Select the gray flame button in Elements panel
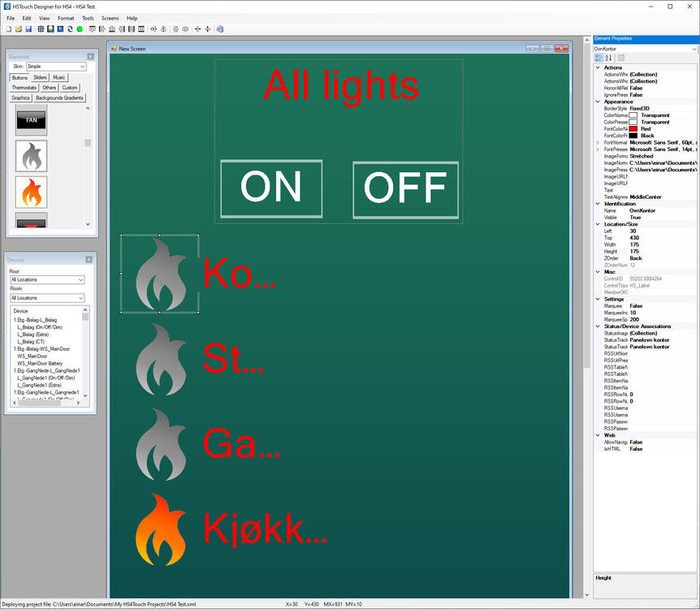Screen dimensions: 700x609 tap(32, 156)
